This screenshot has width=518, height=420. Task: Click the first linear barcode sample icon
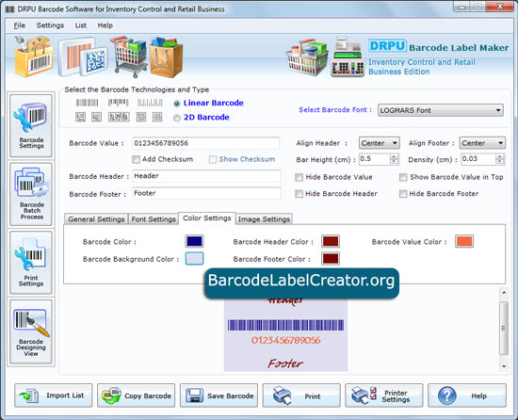click(88, 103)
